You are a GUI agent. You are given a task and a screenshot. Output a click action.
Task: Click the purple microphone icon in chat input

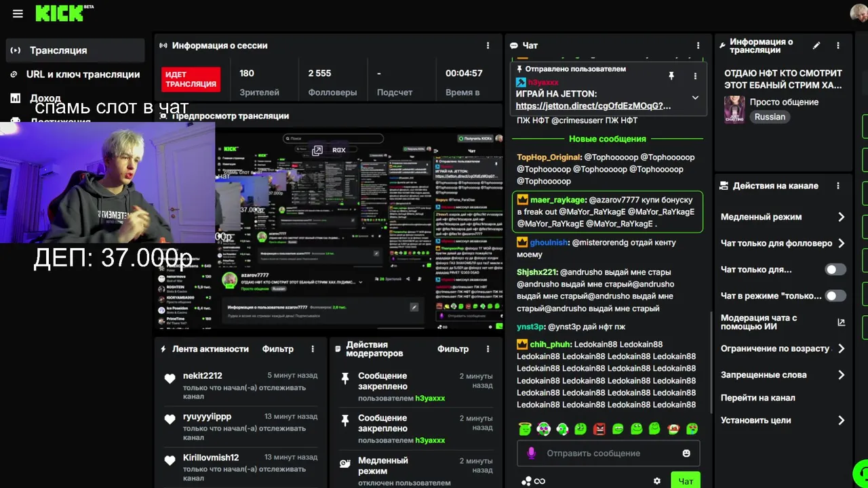[x=532, y=453]
